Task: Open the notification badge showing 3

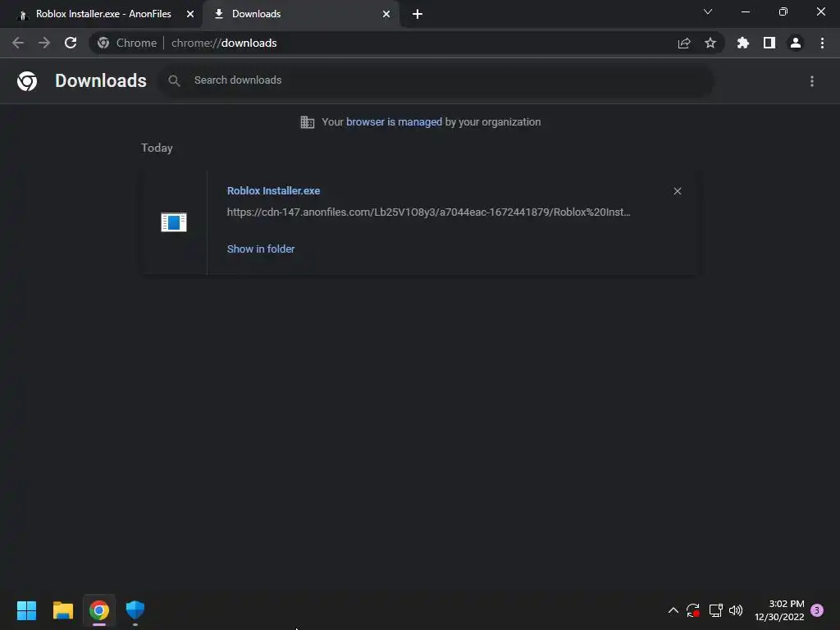Action: (817, 610)
